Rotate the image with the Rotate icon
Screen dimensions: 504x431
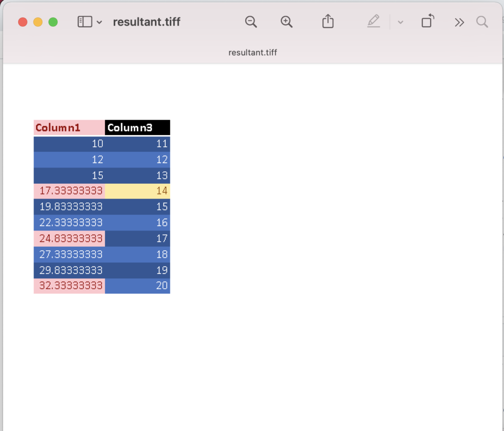pos(428,21)
